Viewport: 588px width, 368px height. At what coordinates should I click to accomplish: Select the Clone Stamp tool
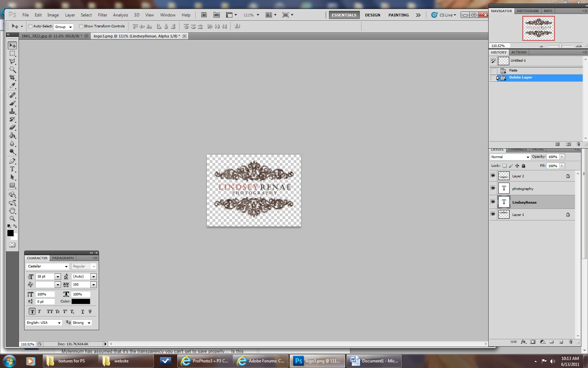tap(12, 111)
